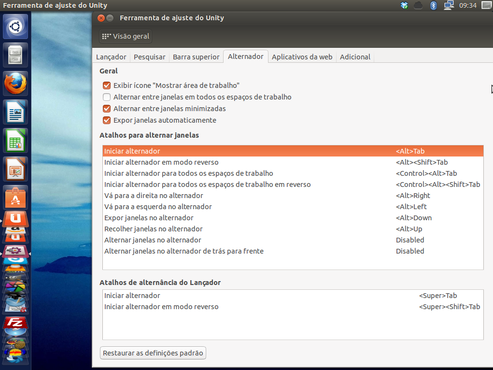Launch Firefox from the launcher
Screen dimensions: 493x370
click(x=15, y=84)
